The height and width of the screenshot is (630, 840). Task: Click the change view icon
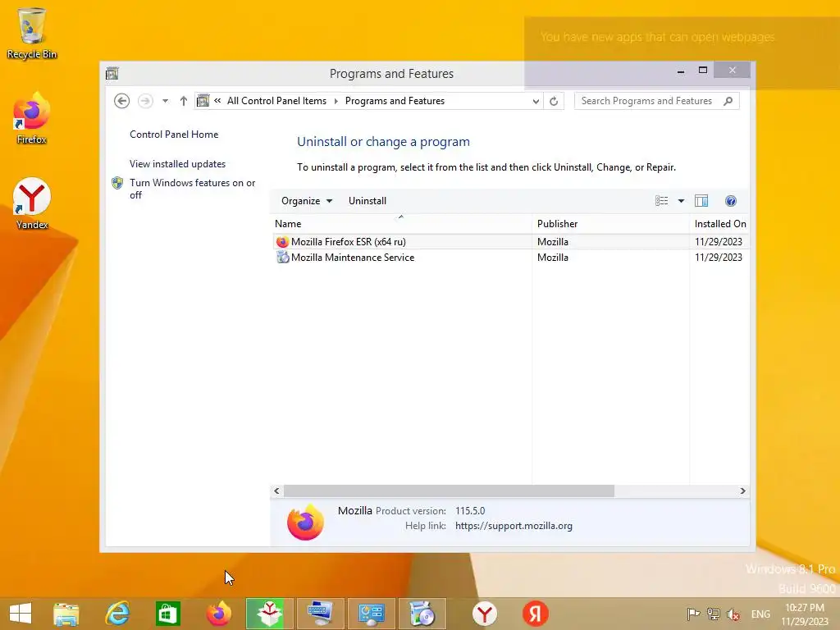(x=662, y=201)
